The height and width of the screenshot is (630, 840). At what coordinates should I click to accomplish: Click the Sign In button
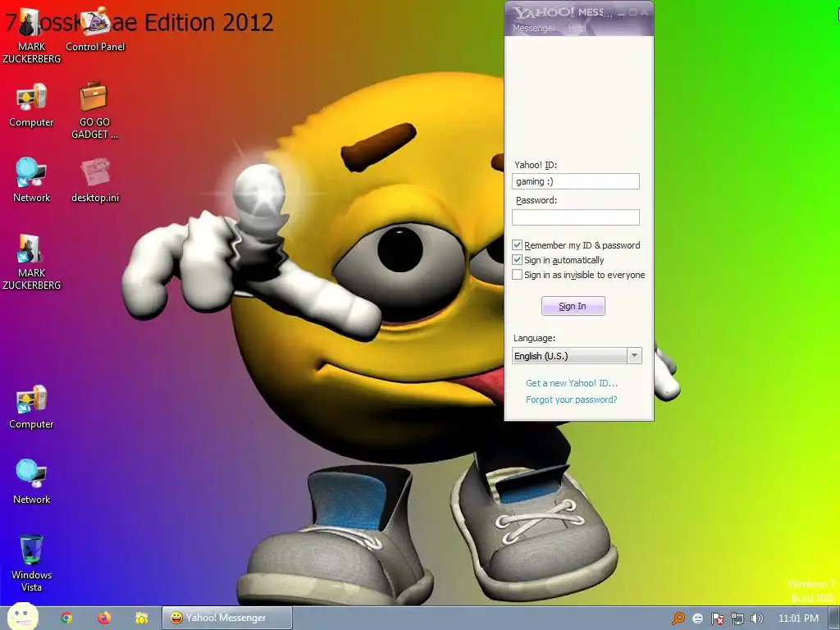pyautogui.click(x=573, y=306)
